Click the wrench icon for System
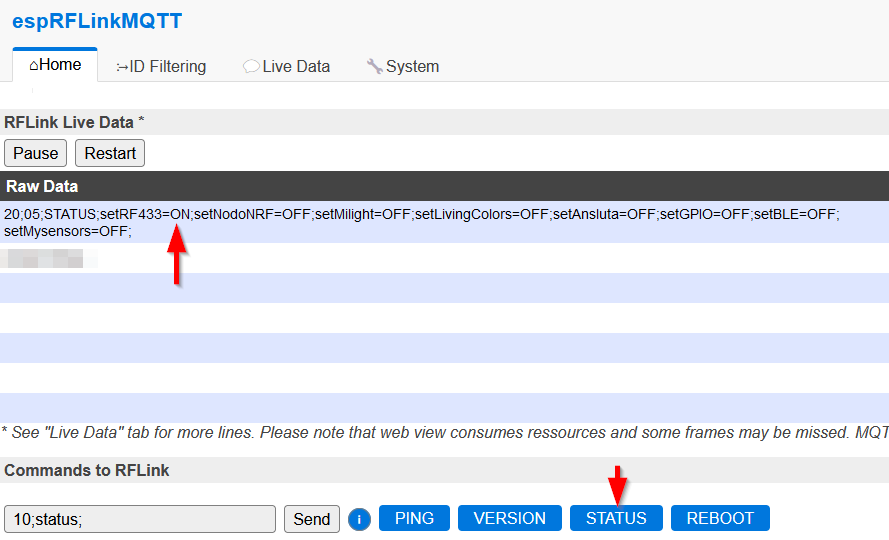 [375, 67]
